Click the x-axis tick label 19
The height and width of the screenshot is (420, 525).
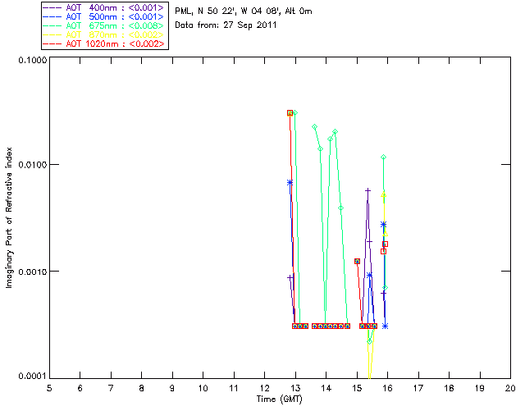click(x=480, y=388)
